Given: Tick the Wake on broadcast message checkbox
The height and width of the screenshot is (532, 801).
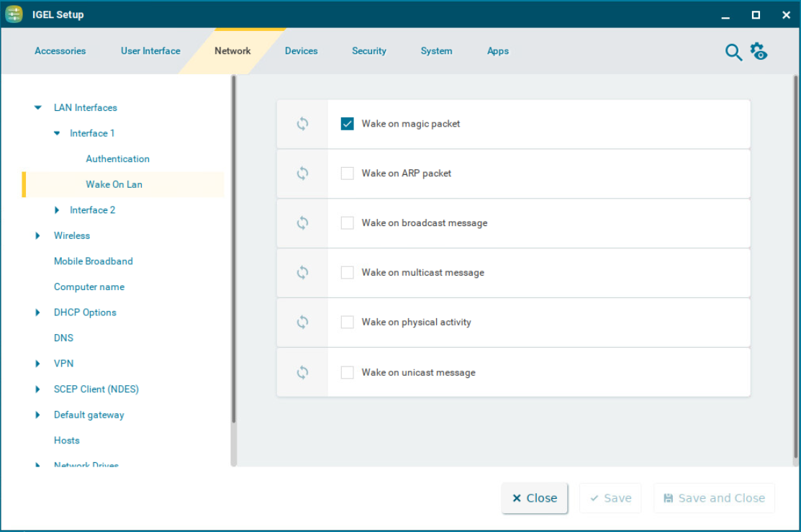Looking at the screenshot, I should point(348,223).
